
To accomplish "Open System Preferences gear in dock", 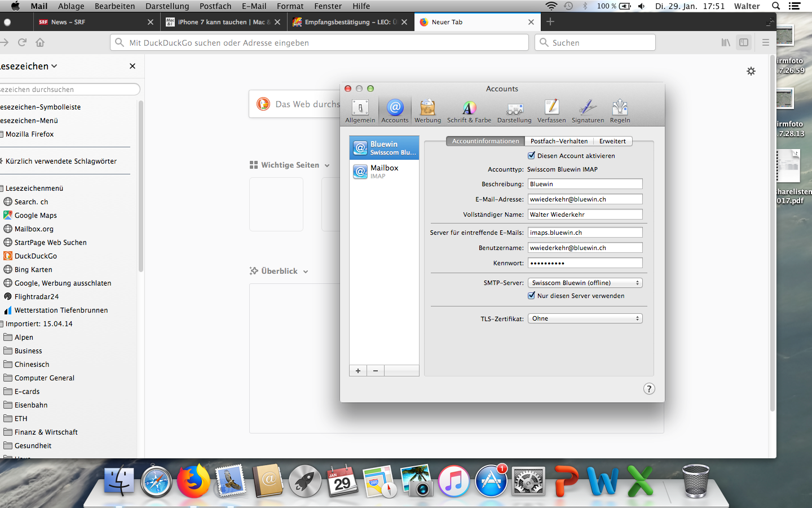I will click(x=528, y=481).
